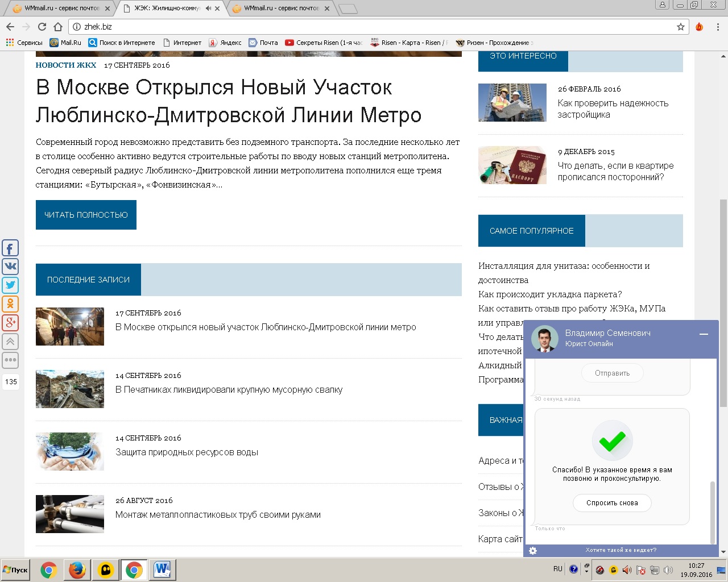Open the Mail.Ru bookmark
728x582 pixels.
click(x=65, y=43)
